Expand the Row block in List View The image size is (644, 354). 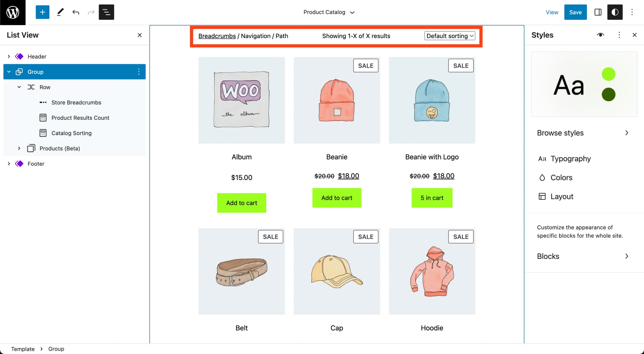(x=19, y=87)
